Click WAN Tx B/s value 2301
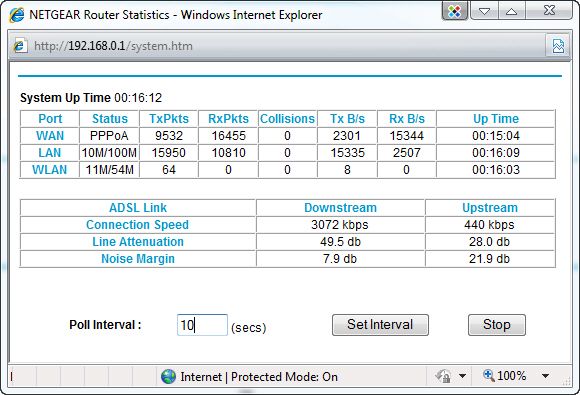Screen dimensions: 580x395 click(347, 136)
